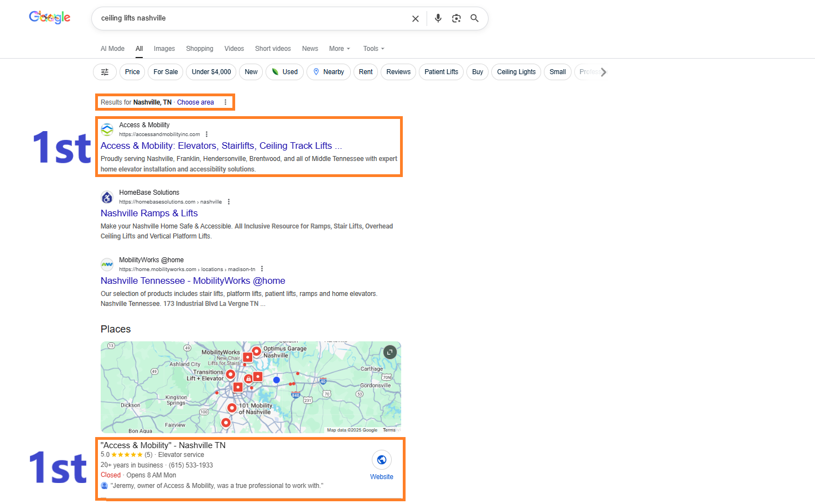Click the magnifier search icon

[x=475, y=18]
